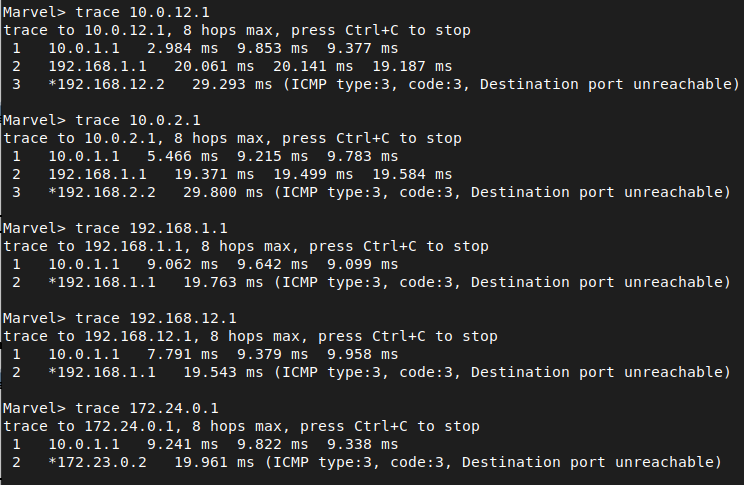
Task: Click the 19.961 ms latency value
Action: [214, 462]
